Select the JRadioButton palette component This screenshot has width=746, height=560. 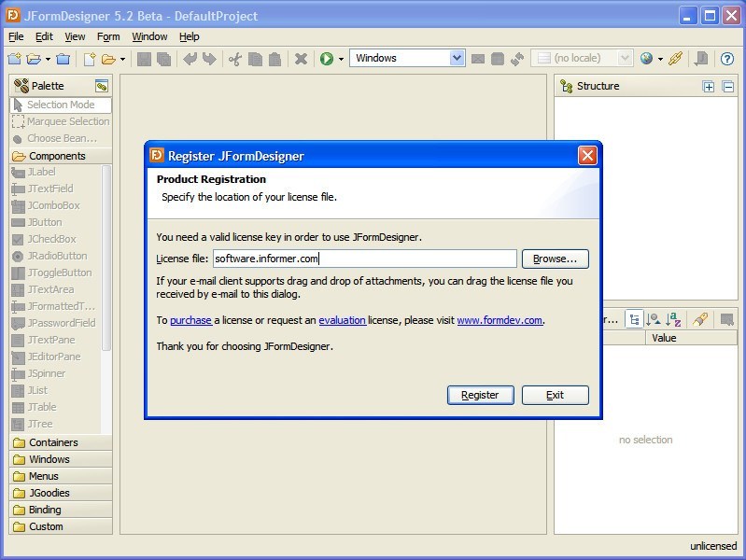55,256
